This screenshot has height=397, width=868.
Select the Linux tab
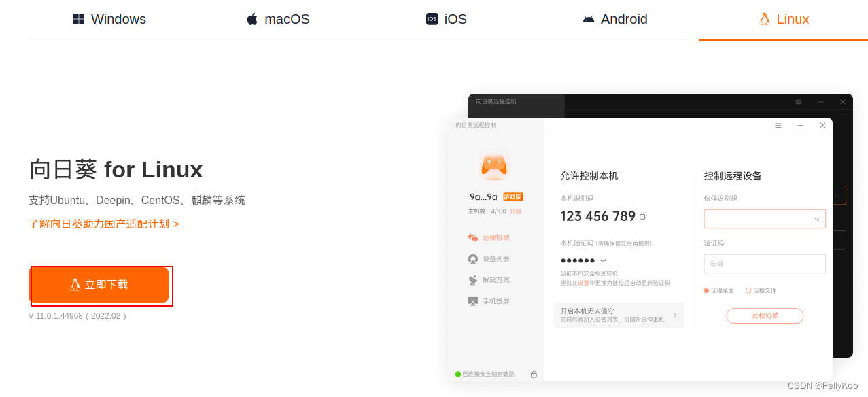[784, 19]
